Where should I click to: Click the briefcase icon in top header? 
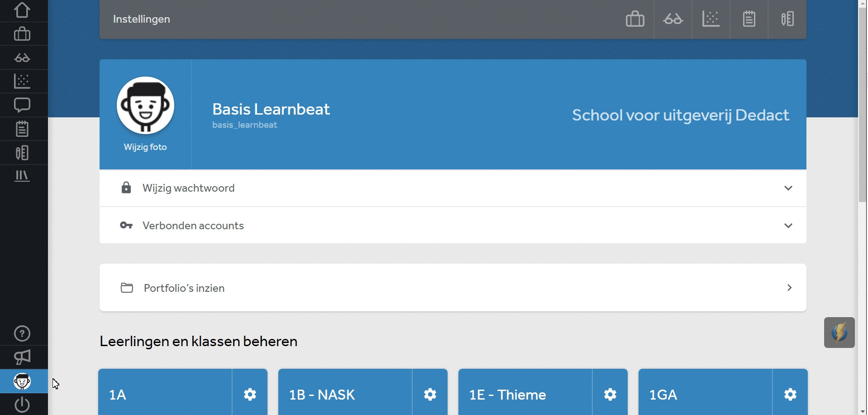pos(635,19)
